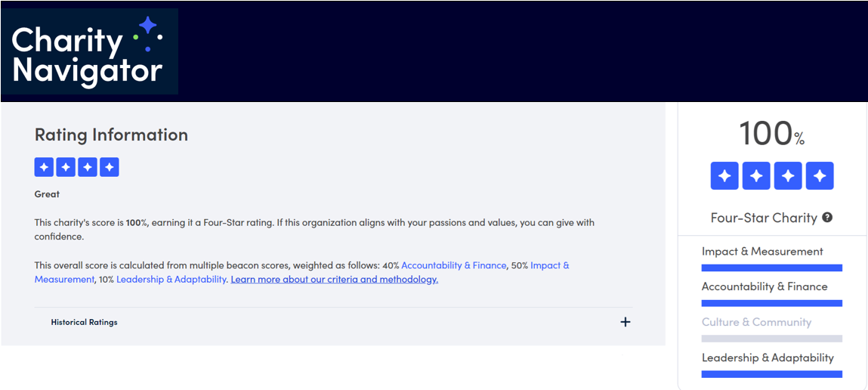Screen dimensions: 868x390
Task: Expand Historical Ratings with the plus icon
Action: [625, 322]
